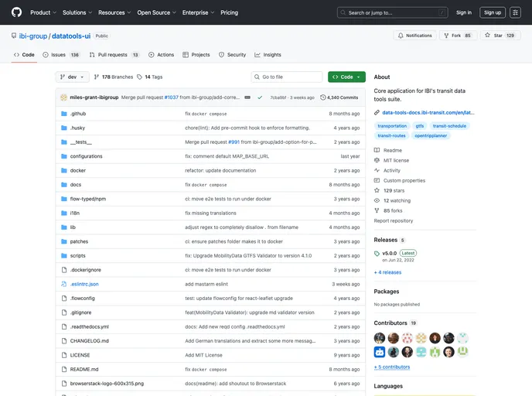This screenshot has width=532, height=396.
Task: Expand the Resources menu
Action: 114,12
